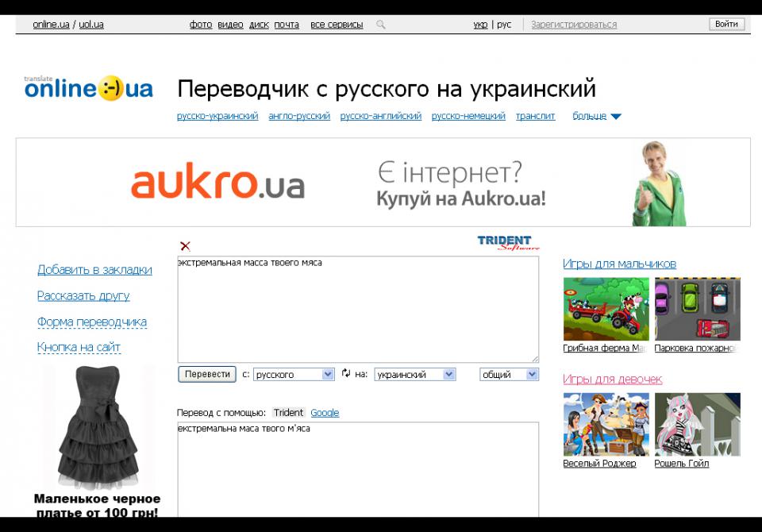The height and width of the screenshot is (532, 762).
Task: Click the translate online.ua logo
Action: (x=88, y=88)
